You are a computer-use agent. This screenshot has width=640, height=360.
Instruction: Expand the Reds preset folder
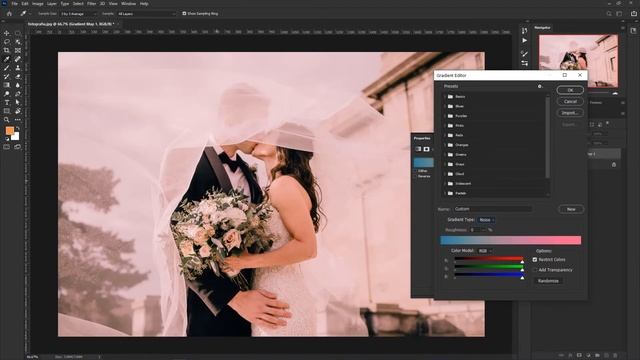(444, 135)
